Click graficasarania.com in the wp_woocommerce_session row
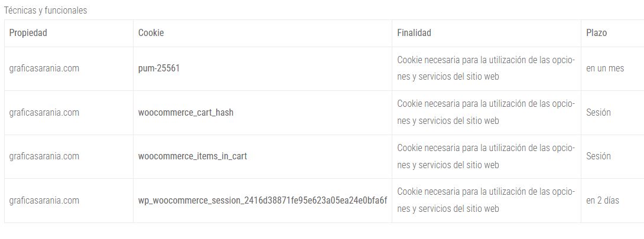This screenshot has height=239, width=644. tap(44, 201)
